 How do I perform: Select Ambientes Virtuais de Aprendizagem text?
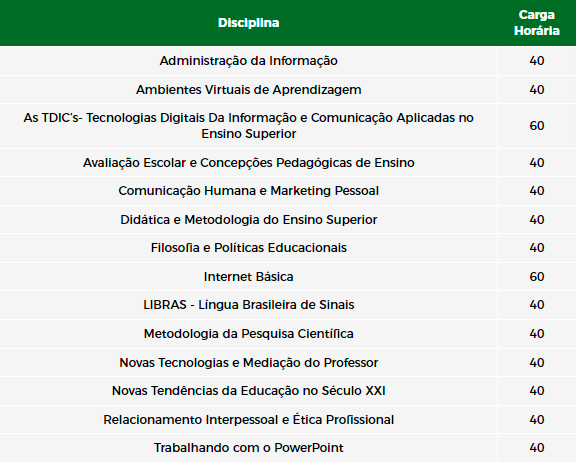coord(249,90)
